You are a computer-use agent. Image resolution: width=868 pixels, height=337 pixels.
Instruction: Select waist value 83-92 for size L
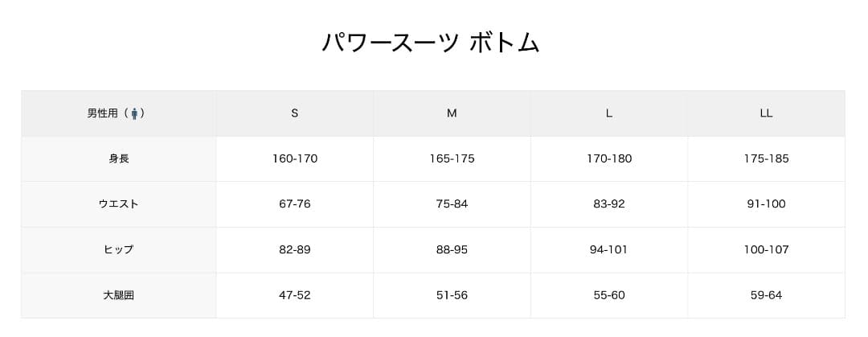608,204
